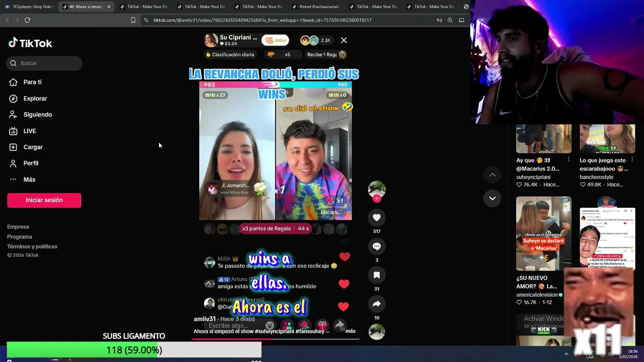Viewport: 644px width, 362px height.
Task: Open the Cargar upload page
Action: click(33, 147)
